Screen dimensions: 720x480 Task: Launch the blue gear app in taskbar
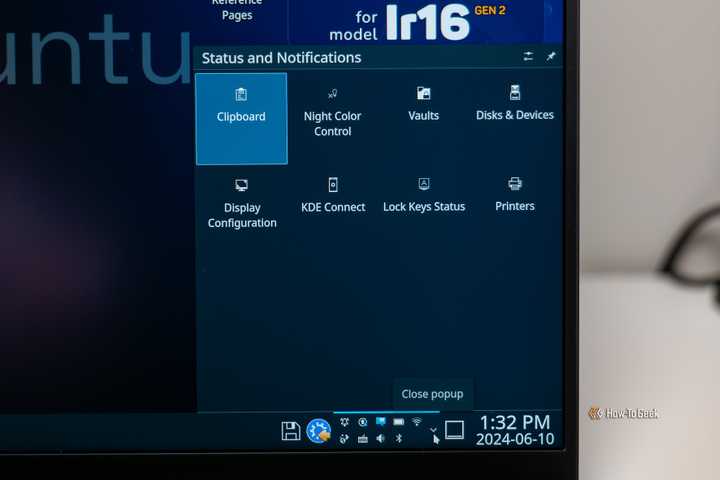pos(319,431)
